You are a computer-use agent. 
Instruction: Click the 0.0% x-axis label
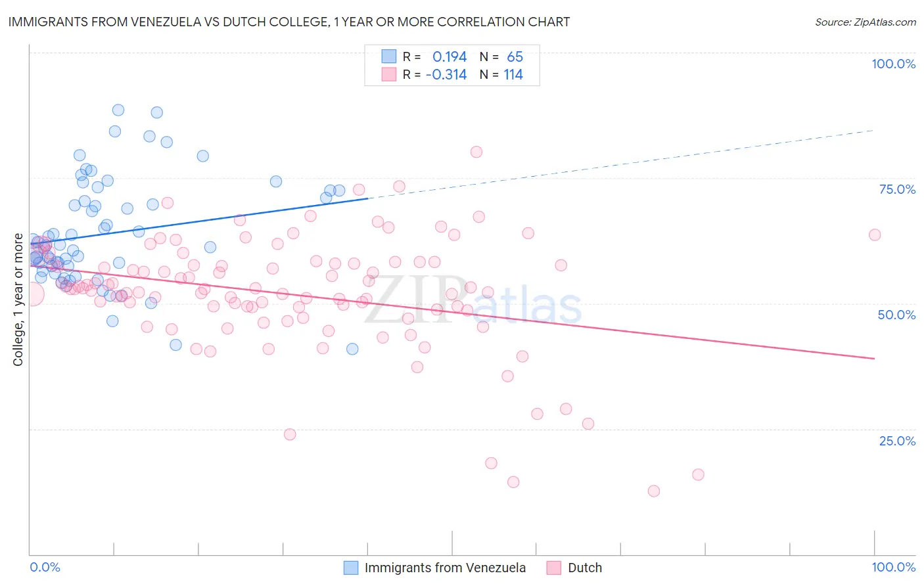tap(45, 567)
